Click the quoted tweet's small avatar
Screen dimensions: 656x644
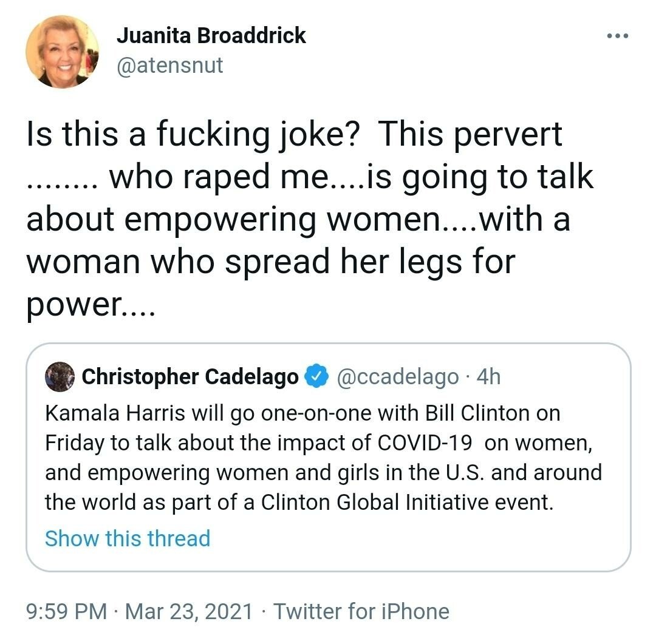pyautogui.click(x=60, y=377)
